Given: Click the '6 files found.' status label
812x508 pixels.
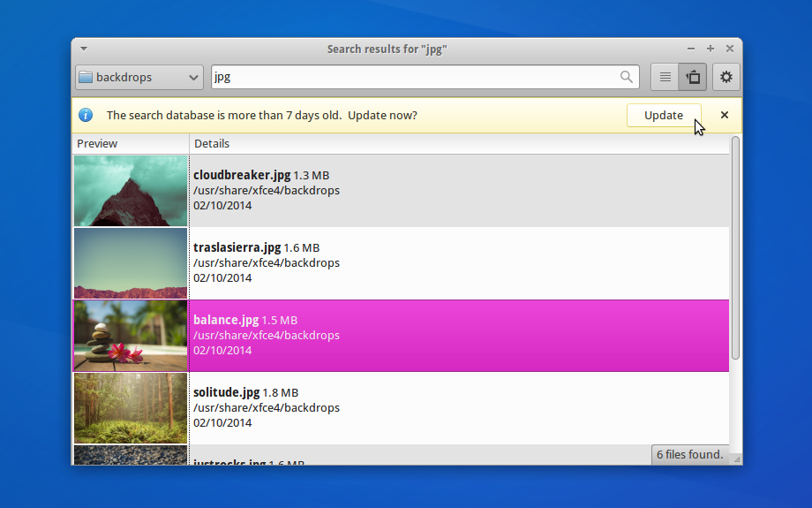Looking at the screenshot, I should (x=690, y=455).
